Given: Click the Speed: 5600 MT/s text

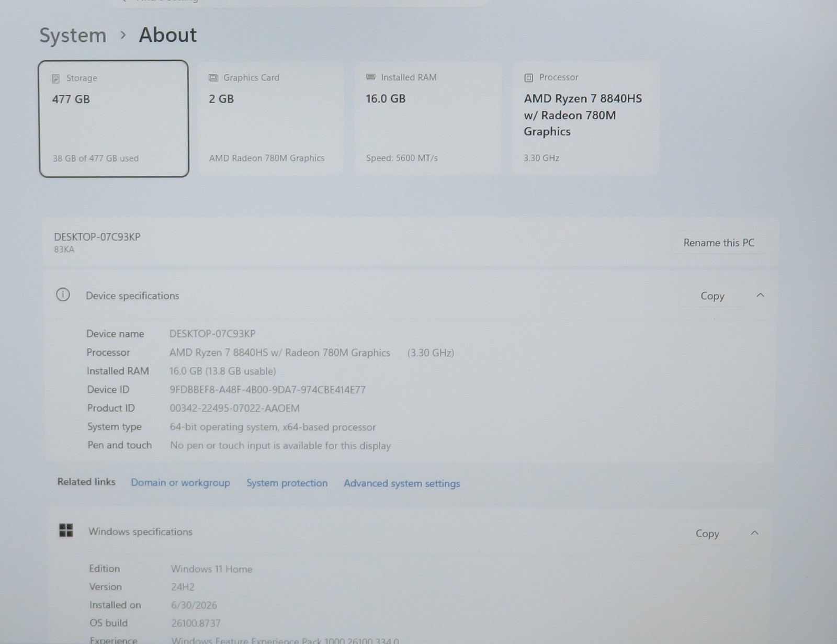Looking at the screenshot, I should pyautogui.click(x=402, y=157).
